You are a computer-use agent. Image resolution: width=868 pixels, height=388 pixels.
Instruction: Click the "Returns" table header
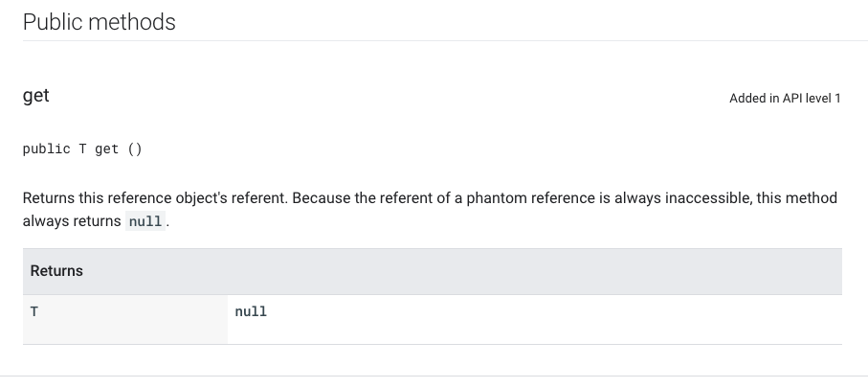click(56, 271)
